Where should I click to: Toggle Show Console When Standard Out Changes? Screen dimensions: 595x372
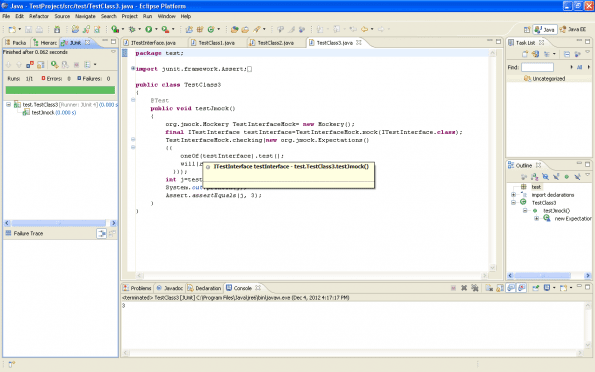point(511,288)
